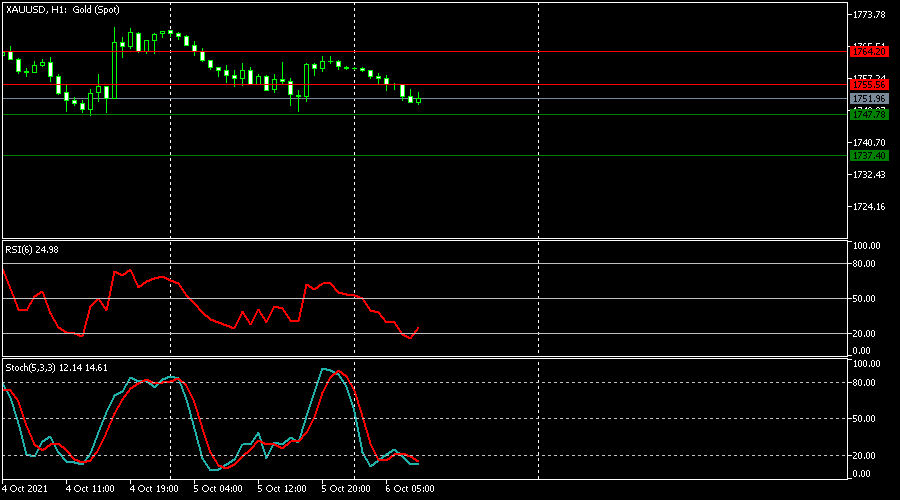Click the 4 Oct 2021 time label
Viewport: 900px width, 500px height.
tap(25, 489)
